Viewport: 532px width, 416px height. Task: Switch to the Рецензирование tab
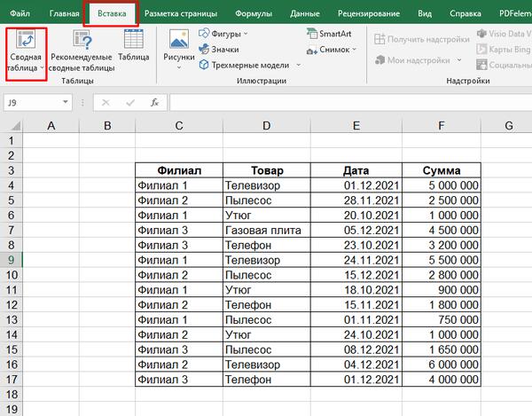(x=369, y=13)
